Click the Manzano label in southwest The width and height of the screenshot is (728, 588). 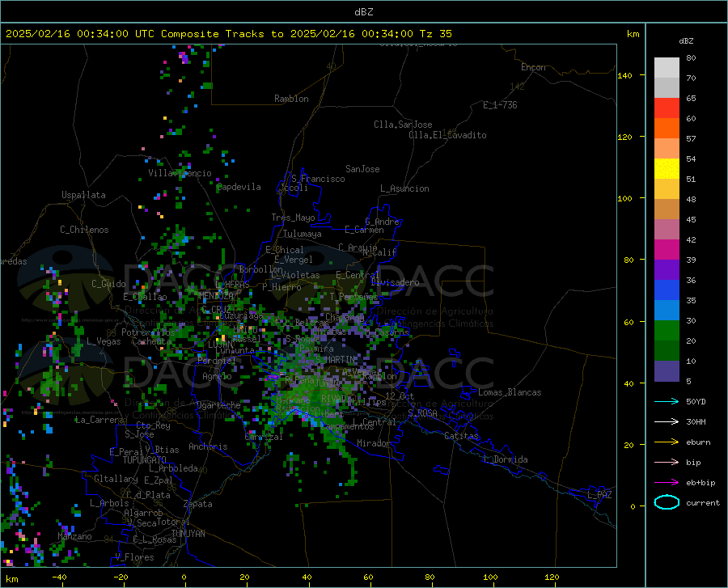coord(74,536)
